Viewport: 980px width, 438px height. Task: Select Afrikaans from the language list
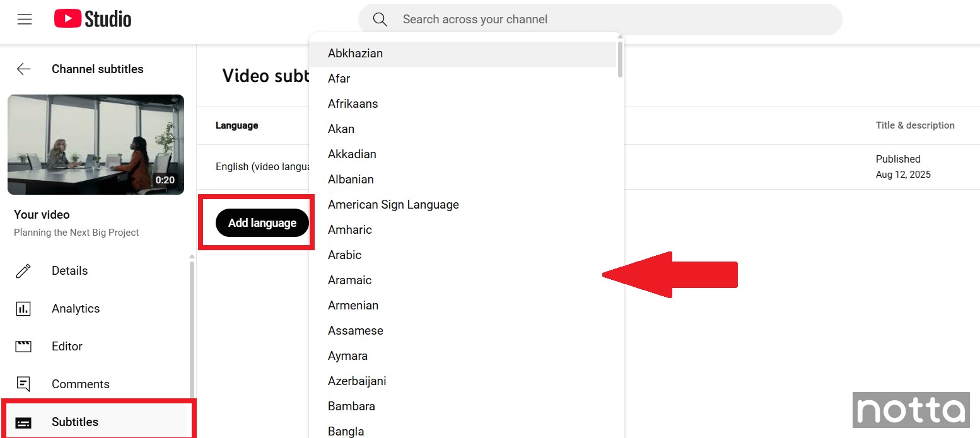point(353,104)
